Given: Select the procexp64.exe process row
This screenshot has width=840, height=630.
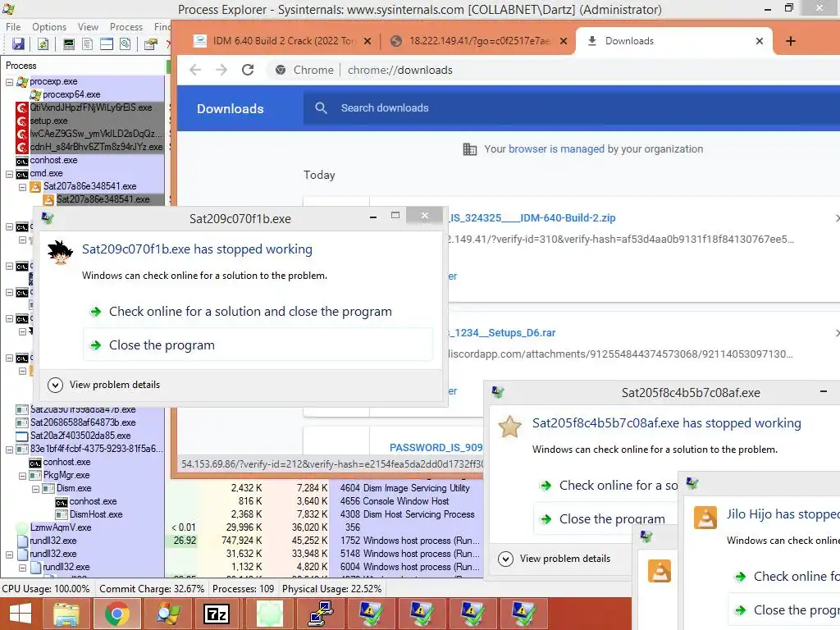Looking at the screenshot, I should (97, 95).
